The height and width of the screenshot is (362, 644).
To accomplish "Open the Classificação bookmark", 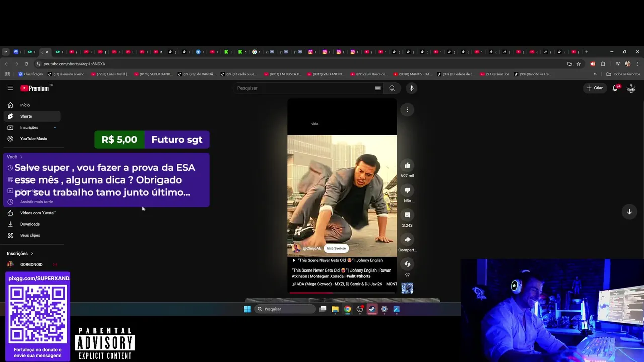I will [30, 74].
